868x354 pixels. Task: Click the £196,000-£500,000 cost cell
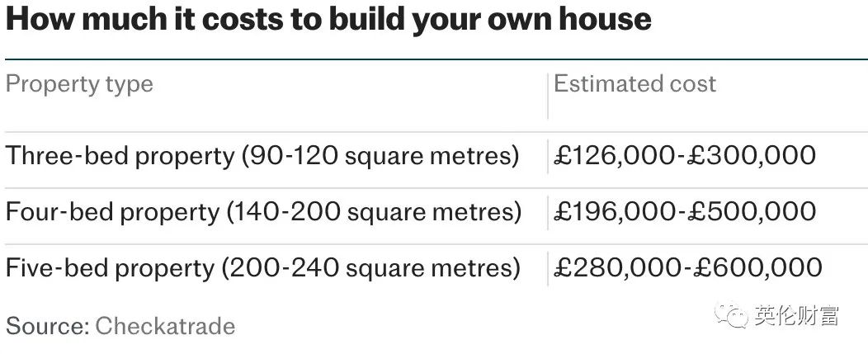[684, 211]
